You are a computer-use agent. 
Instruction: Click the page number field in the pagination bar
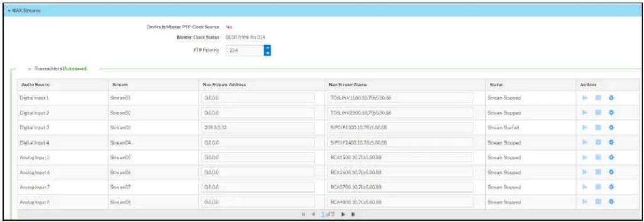[x=322, y=213]
